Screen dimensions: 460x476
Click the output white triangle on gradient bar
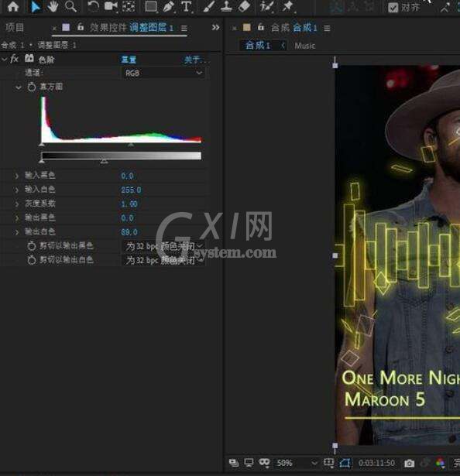point(105,161)
